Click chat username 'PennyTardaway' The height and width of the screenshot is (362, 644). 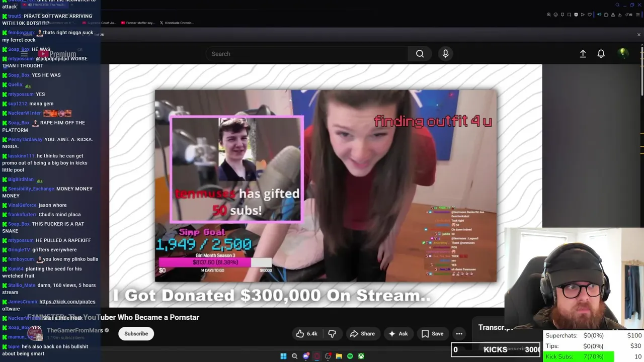(25, 139)
